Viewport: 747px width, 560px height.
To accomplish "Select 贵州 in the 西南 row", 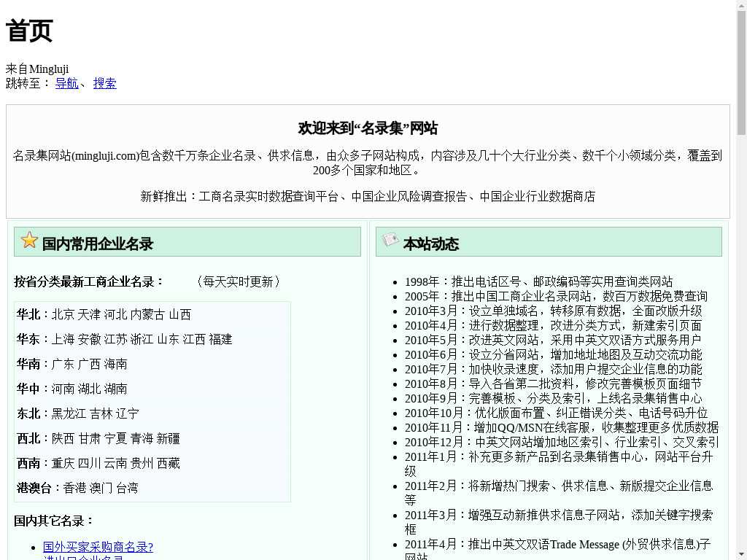I will (142, 463).
